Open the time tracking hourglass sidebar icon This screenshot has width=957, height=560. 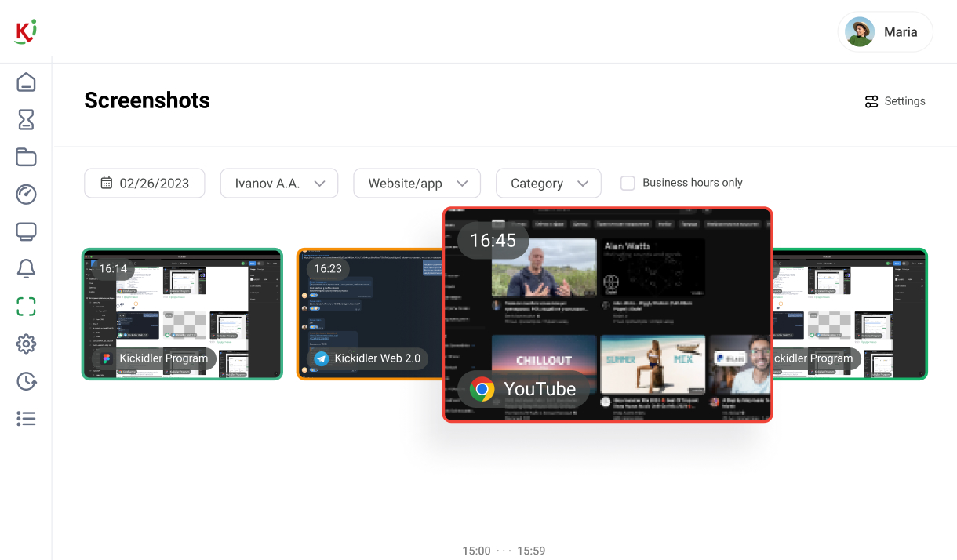point(26,119)
